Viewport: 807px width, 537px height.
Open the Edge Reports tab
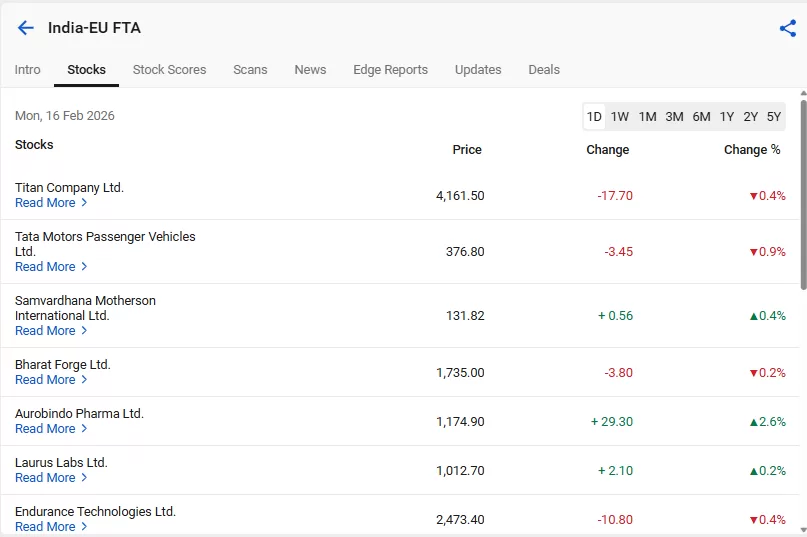pyautogui.click(x=390, y=70)
